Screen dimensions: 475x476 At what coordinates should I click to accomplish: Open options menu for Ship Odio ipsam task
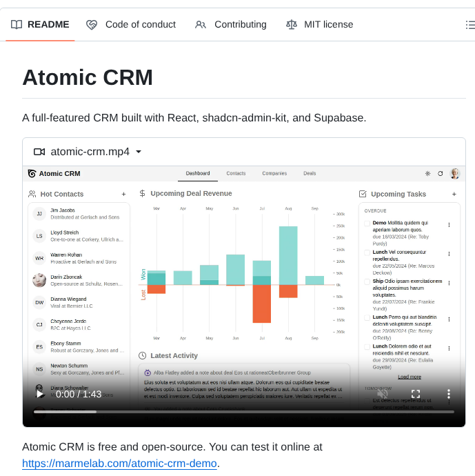(449, 283)
